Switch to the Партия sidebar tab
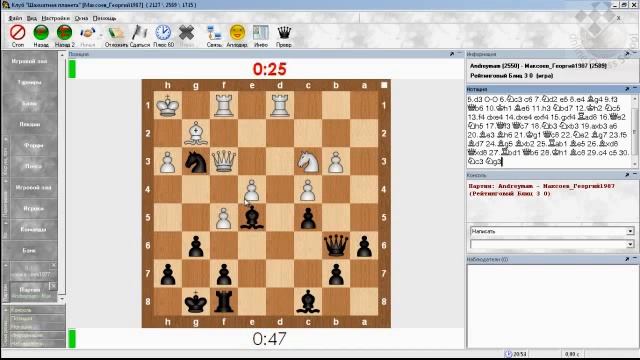Screen dimensions: 640x360 pyautogui.click(x=29, y=291)
